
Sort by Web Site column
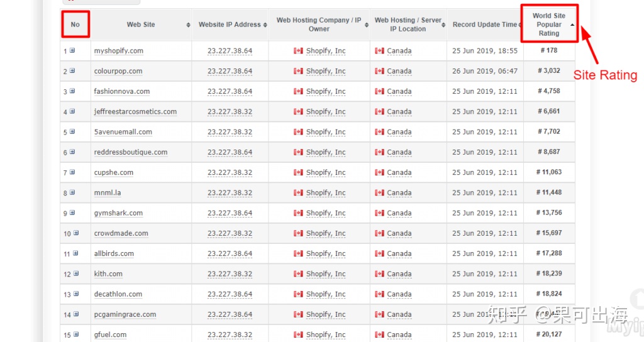tap(188, 25)
